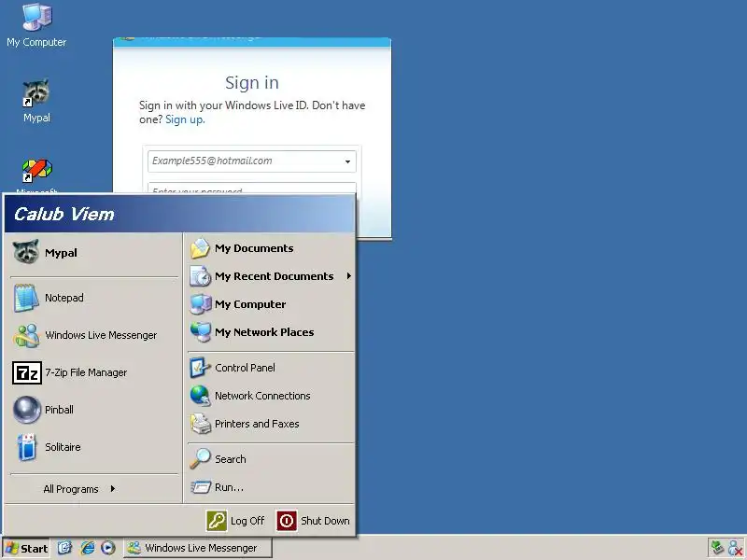Open Printers and Faxes
747x560 pixels.
(271, 424)
